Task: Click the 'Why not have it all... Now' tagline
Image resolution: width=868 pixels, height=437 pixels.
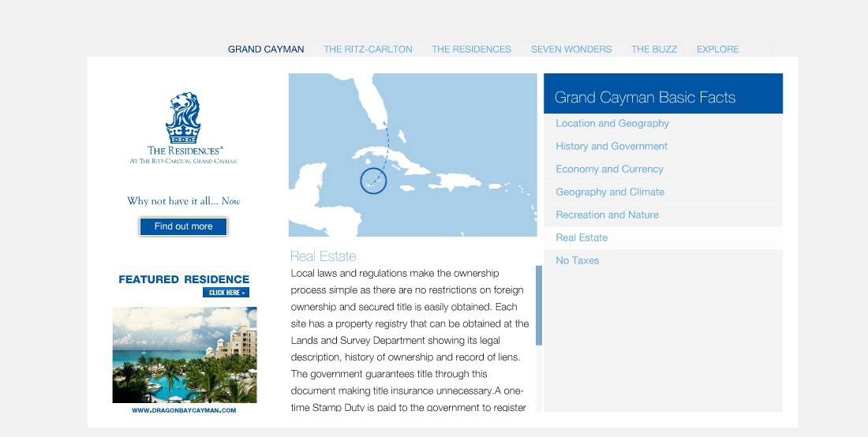Action: pyautogui.click(x=183, y=201)
